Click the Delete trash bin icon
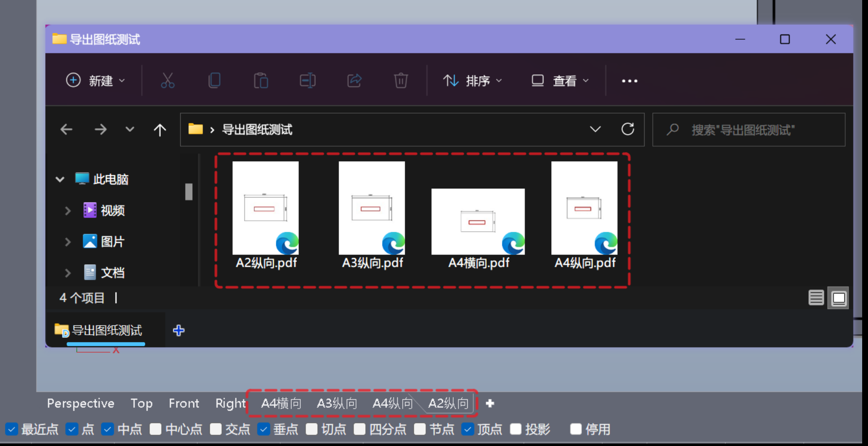The width and height of the screenshot is (868, 446). (401, 81)
